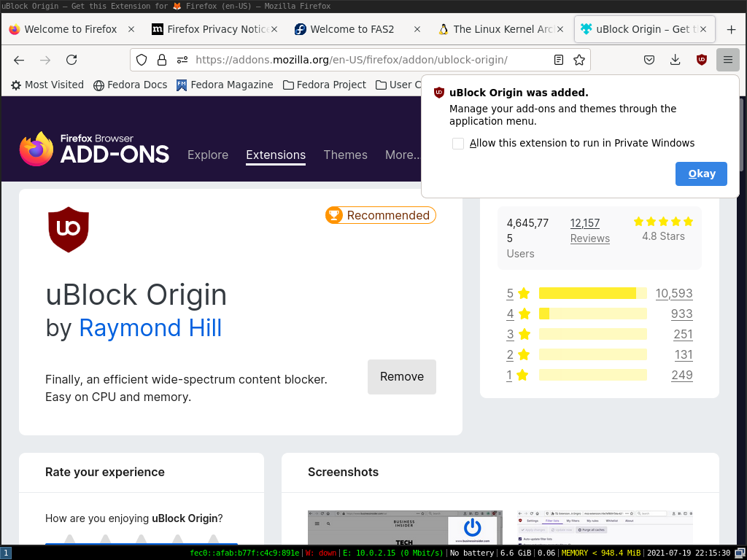Expand the More… navigation menu
Screen dimensions: 747x560
[x=402, y=155]
